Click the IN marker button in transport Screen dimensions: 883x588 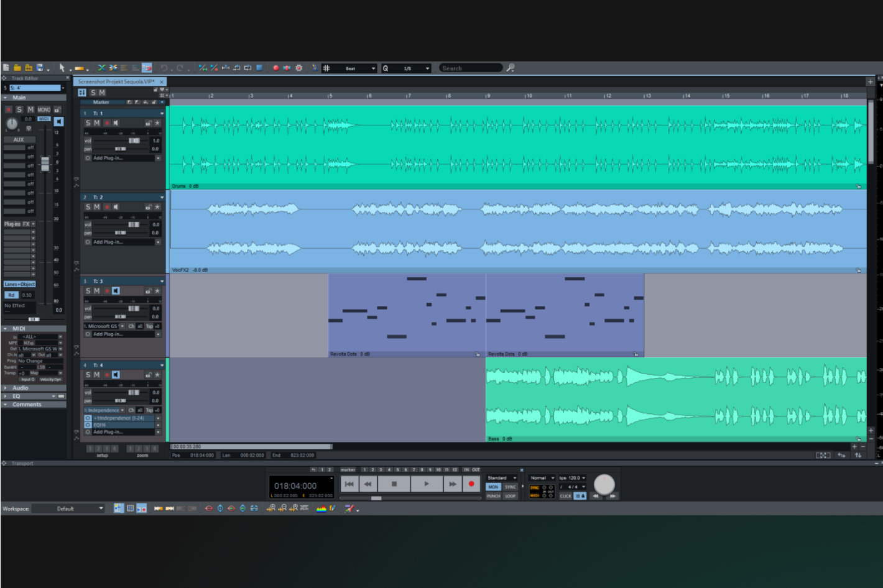coord(466,469)
